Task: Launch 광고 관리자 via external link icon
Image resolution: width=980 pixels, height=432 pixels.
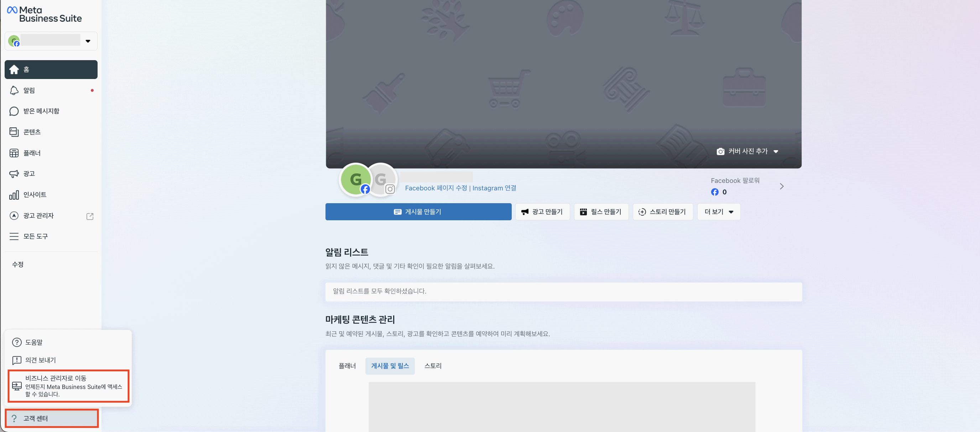Action: click(90, 216)
